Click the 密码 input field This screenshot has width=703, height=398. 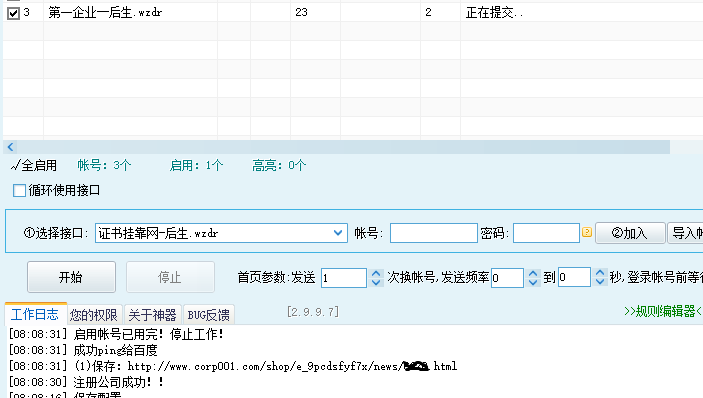tap(546, 233)
